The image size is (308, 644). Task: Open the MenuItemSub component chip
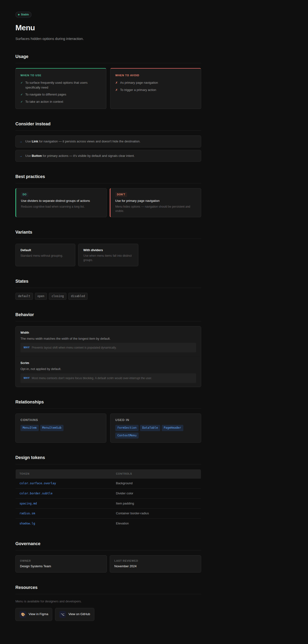pyautogui.click(x=52, y=428)
